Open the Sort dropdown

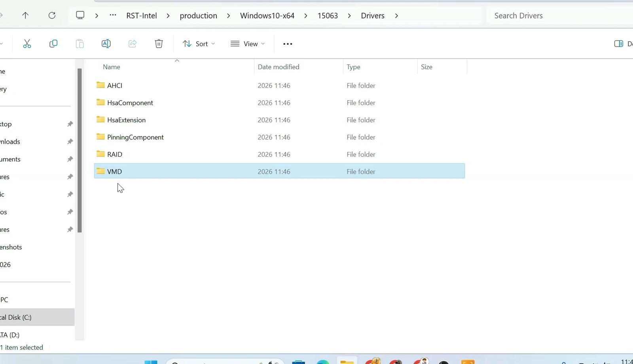199,44
